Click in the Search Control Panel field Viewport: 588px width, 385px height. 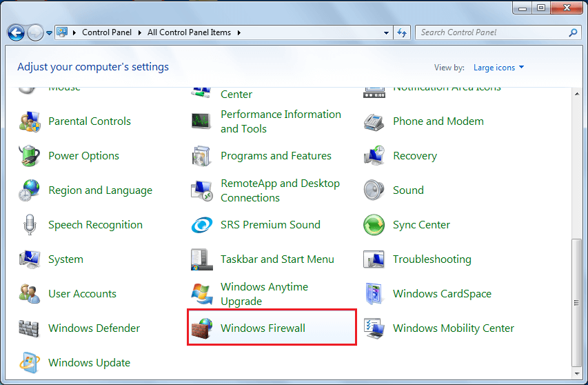[x=492, y=32]
